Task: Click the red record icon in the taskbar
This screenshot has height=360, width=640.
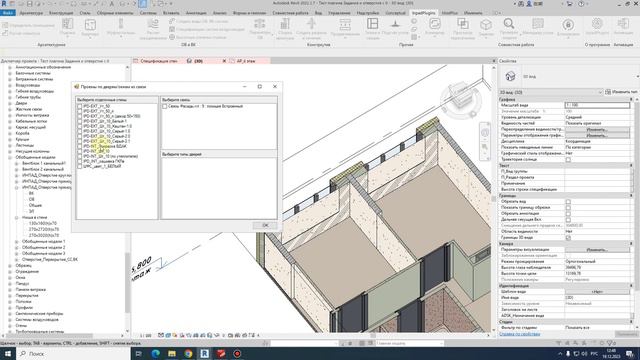Action: [237, 353]
